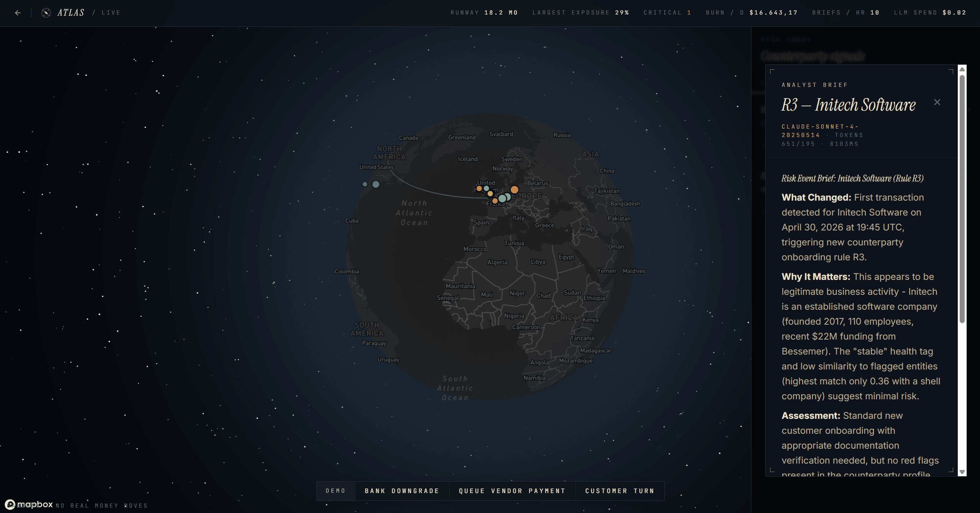Click the Greenland label on the globe
Screen dimensions: 980x513
pyautogui.click(x=462, y=137)
